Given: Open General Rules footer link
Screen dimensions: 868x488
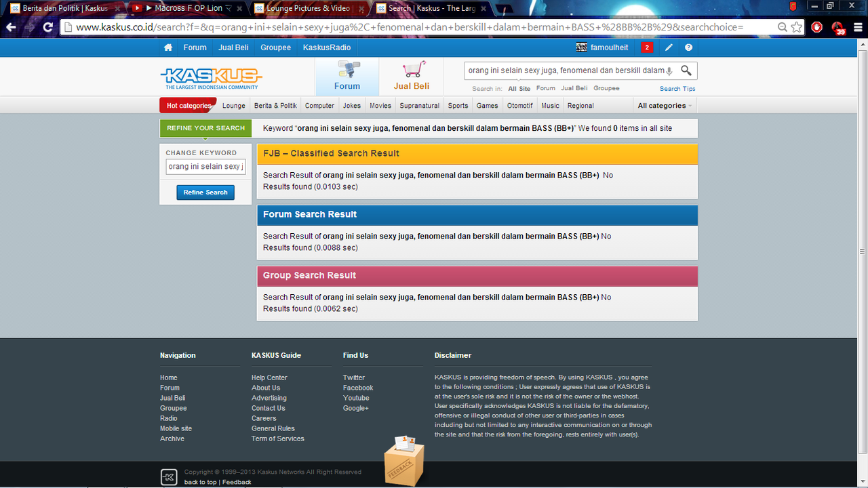Looking at the screenshot, I should tap(273, 428).
